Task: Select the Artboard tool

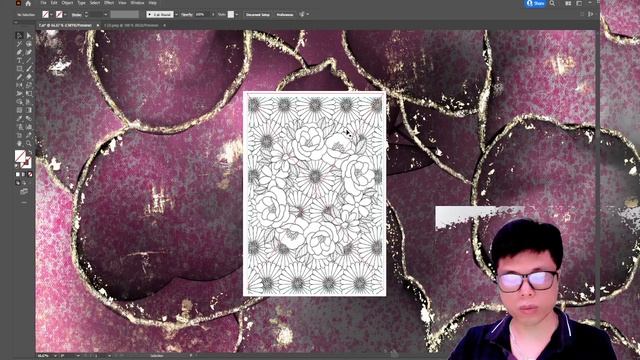Action: (19, 135)
